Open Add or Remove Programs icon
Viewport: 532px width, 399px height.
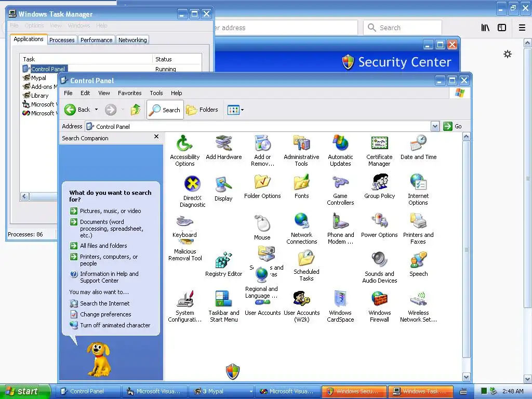click(x=262, y=151)
